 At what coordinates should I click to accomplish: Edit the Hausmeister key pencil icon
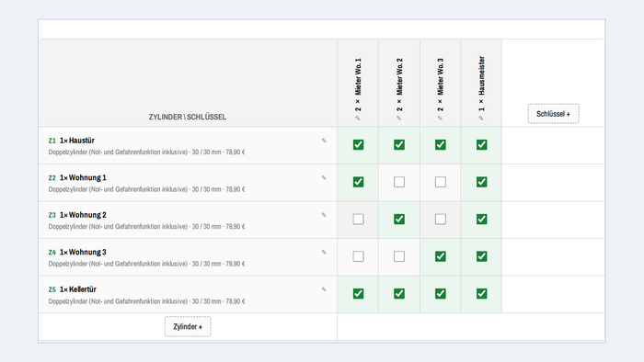coord(481,119)
